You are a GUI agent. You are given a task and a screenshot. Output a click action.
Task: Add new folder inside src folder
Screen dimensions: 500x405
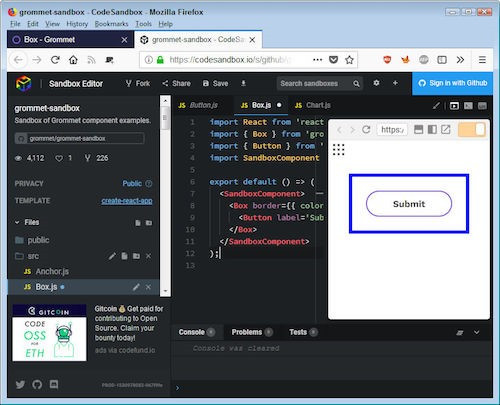coord(136,256)
